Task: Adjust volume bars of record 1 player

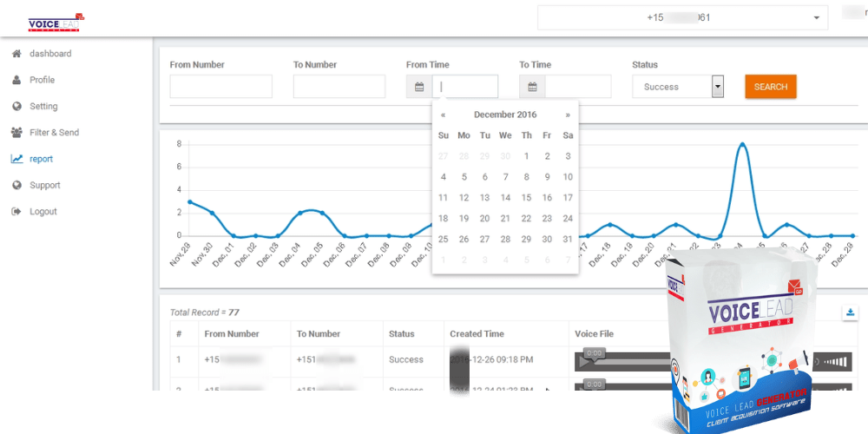Action: (835, 363)
